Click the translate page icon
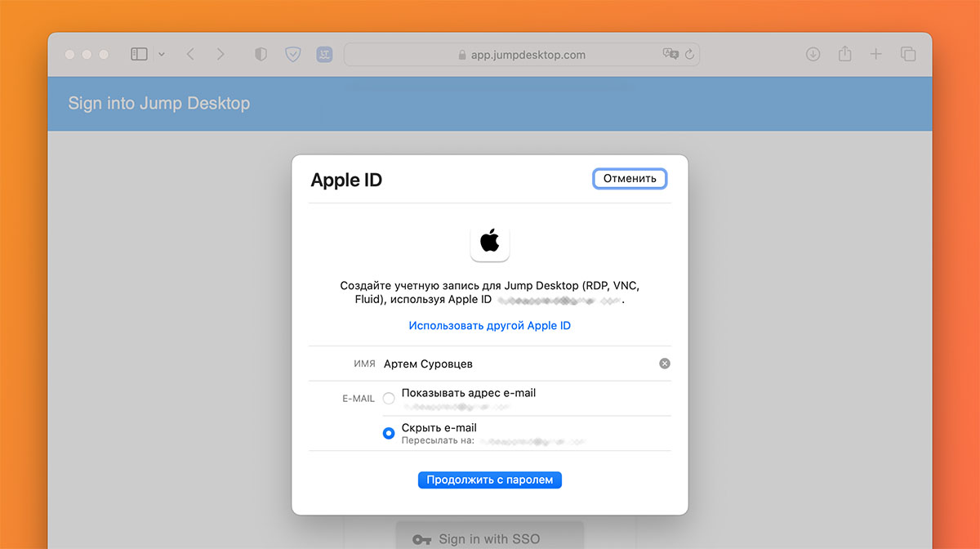The image size is (980, 549). (x=670, y=54)
